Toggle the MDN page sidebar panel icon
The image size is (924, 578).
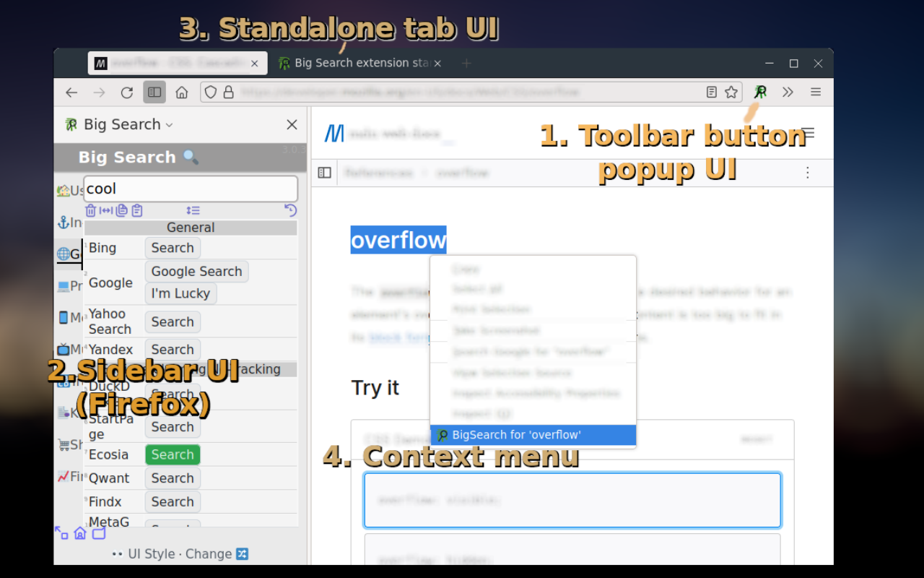(x=325, y=173)
